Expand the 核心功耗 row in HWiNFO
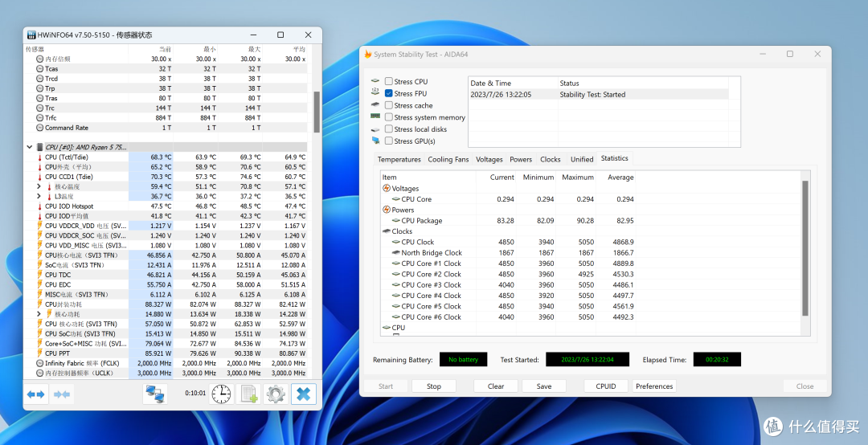 pyautogui.click(x=39, y=314)
